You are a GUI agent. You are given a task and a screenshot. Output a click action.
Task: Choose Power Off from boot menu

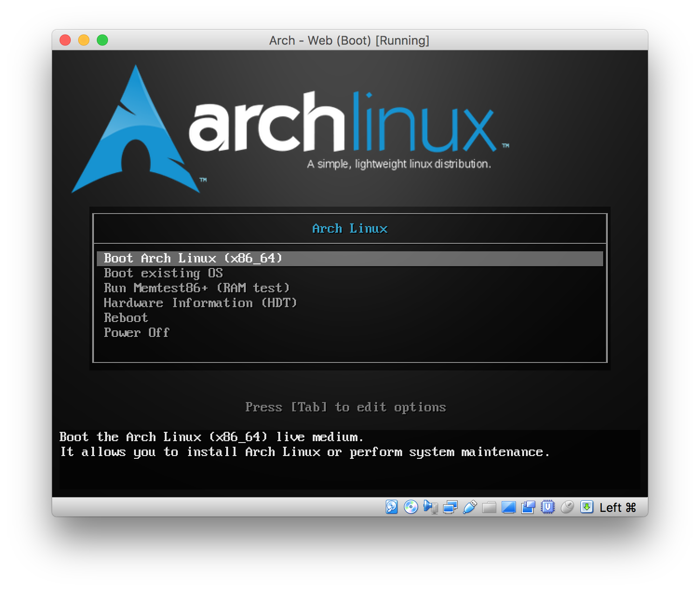[x=136, y=333]
